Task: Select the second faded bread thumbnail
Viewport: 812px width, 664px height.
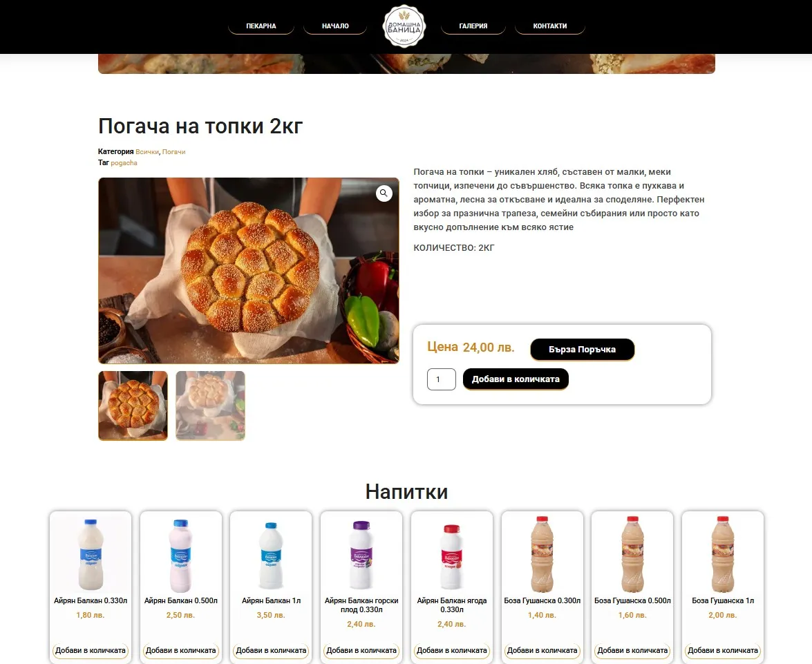Action: 210,406
